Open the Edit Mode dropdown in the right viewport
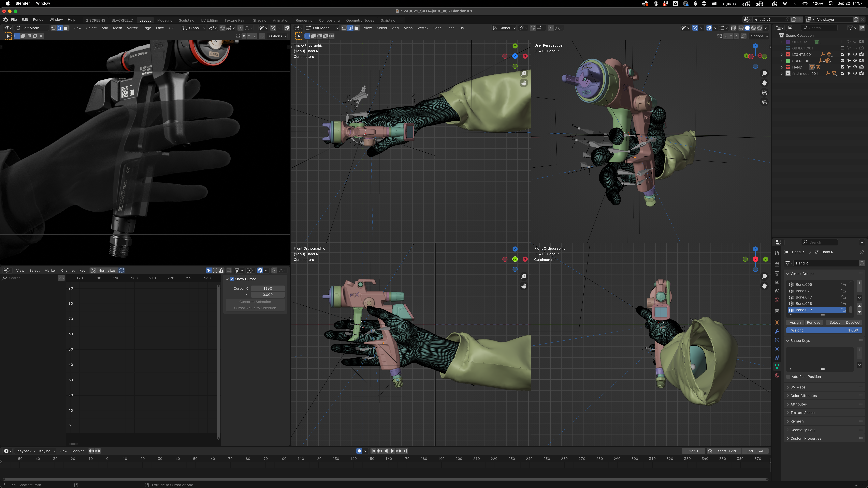This screenshot has height=488, width=868. tap(321, 28)
